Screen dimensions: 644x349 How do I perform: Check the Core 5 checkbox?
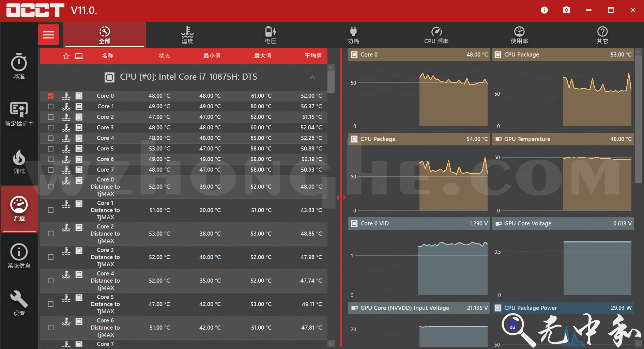click(x=51, y=149)
